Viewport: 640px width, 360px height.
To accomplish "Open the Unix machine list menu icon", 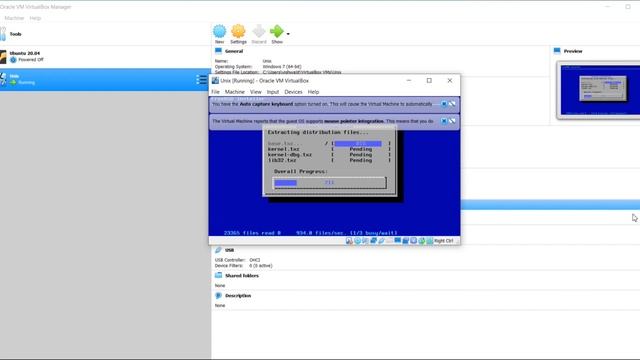I will coord(201,80).
